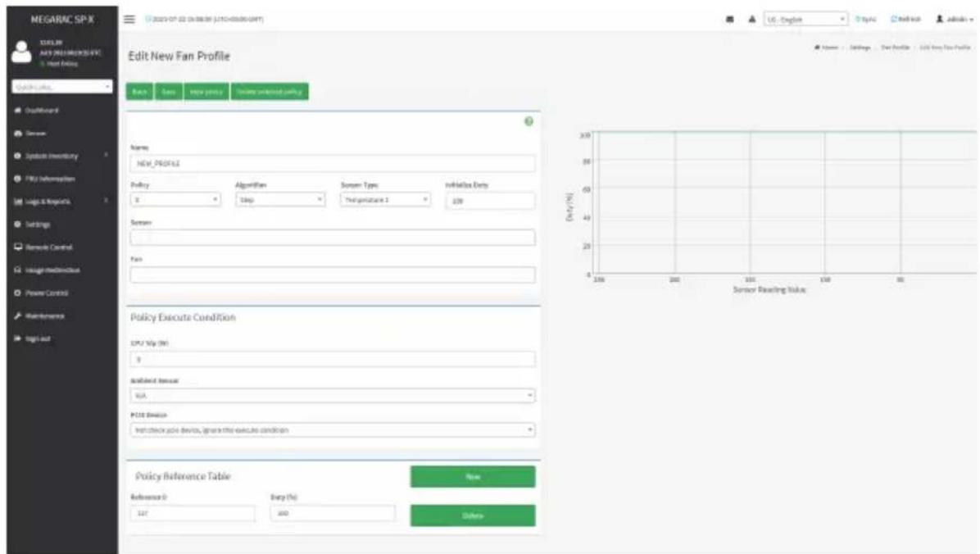Click the Name input field
Screen dimensions: 980x554
(333, 163)
